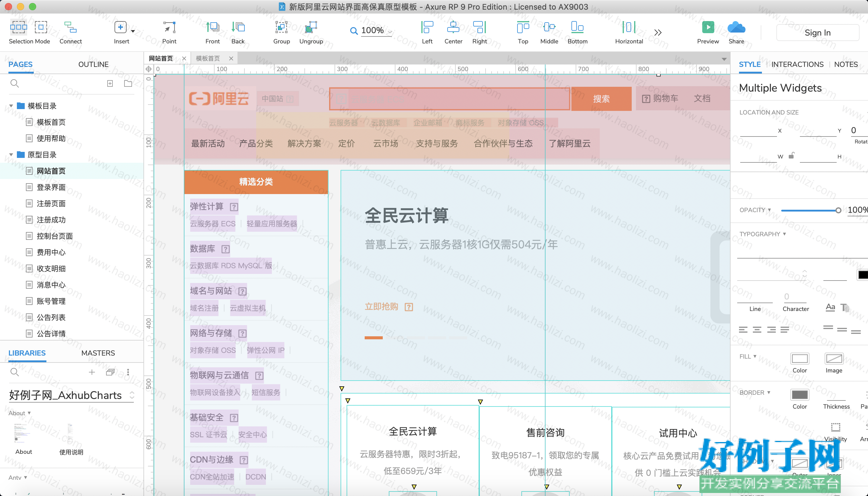Click the libraries options three-dot menu
The image size is (868, 496).
128,372
